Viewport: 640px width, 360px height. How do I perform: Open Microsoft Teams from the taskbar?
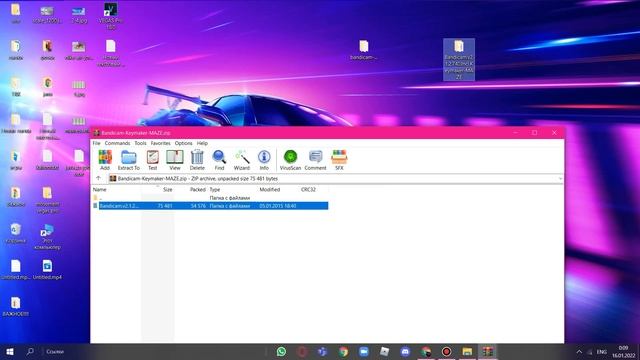point(322,351)
